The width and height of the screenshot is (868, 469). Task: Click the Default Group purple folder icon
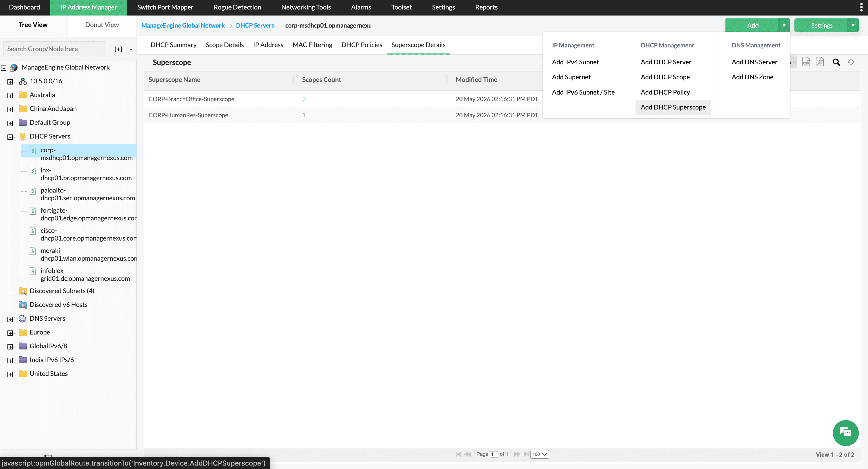23,122
